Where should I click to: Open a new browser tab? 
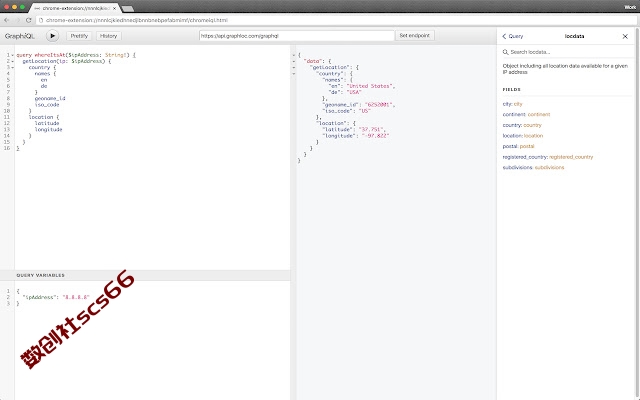(x=128, y=9)
